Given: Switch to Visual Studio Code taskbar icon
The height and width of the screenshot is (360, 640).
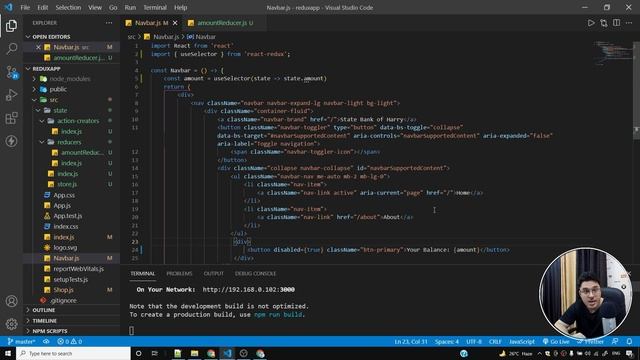Looking at the screenshot, I should coord(227,353).
